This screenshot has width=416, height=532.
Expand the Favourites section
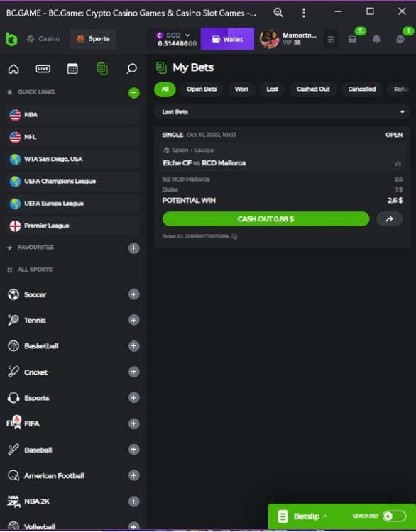pyautogui.click(x=133, y=248)
